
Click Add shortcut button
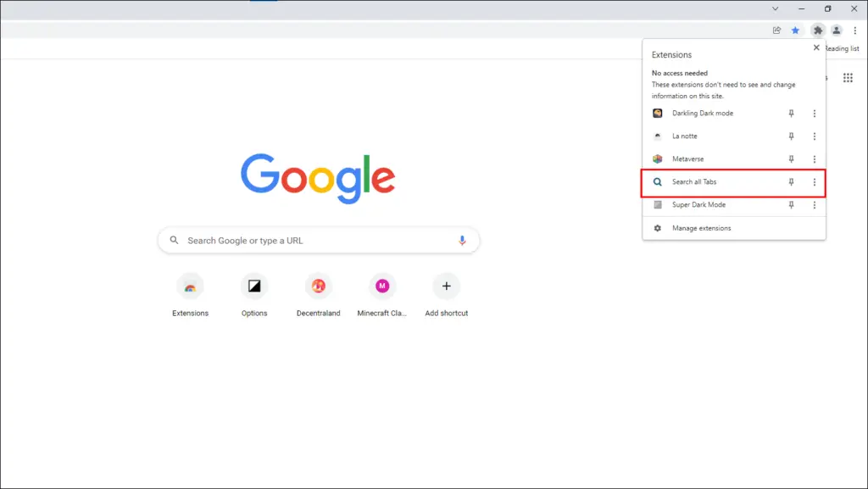[446, 296]
